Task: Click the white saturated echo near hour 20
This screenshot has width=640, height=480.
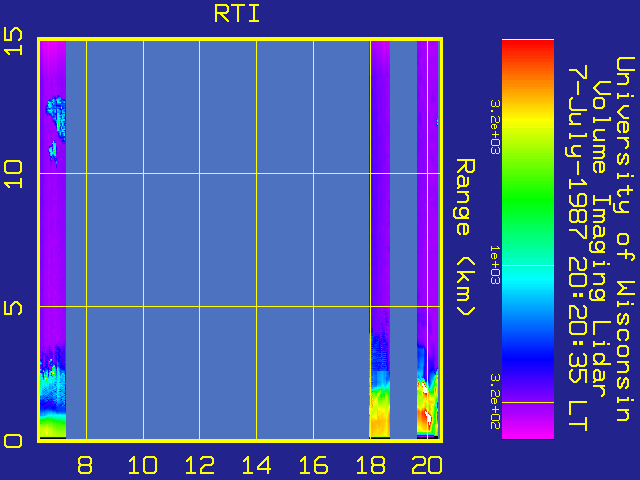Action: pyautogui.click(x=429, y=416)
